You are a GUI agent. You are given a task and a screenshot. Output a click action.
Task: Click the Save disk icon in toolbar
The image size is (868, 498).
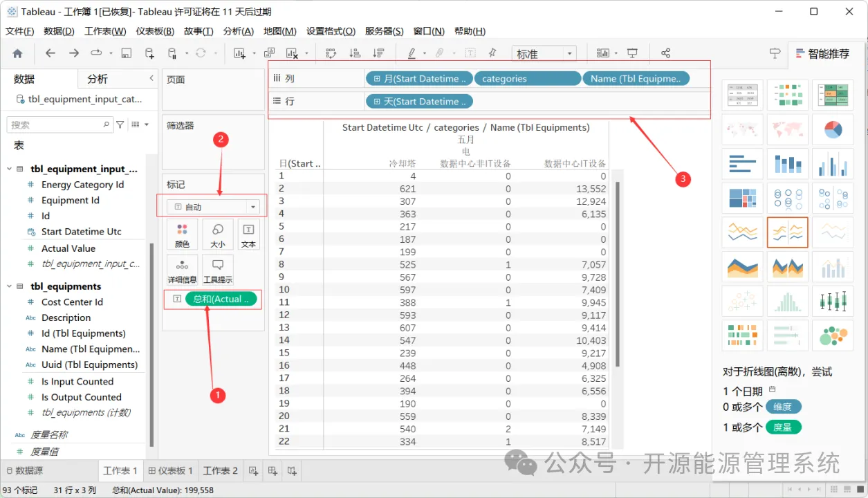(127, 53)
